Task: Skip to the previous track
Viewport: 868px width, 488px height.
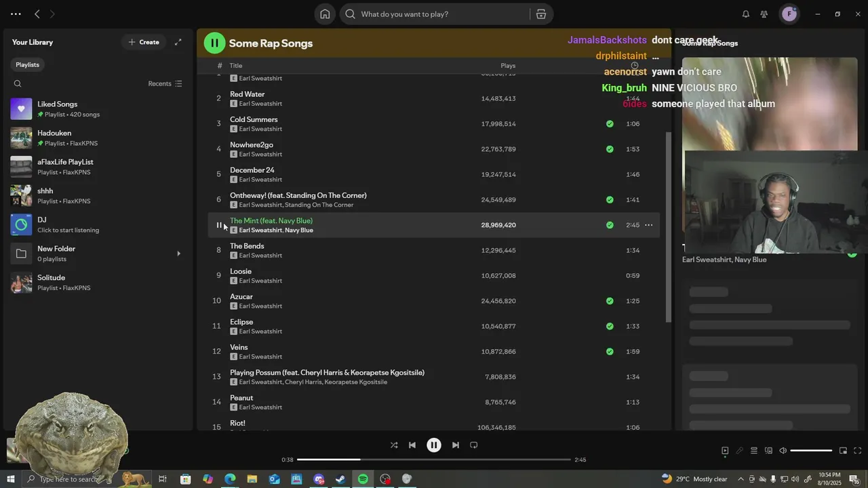Action: tap(412, 445)
